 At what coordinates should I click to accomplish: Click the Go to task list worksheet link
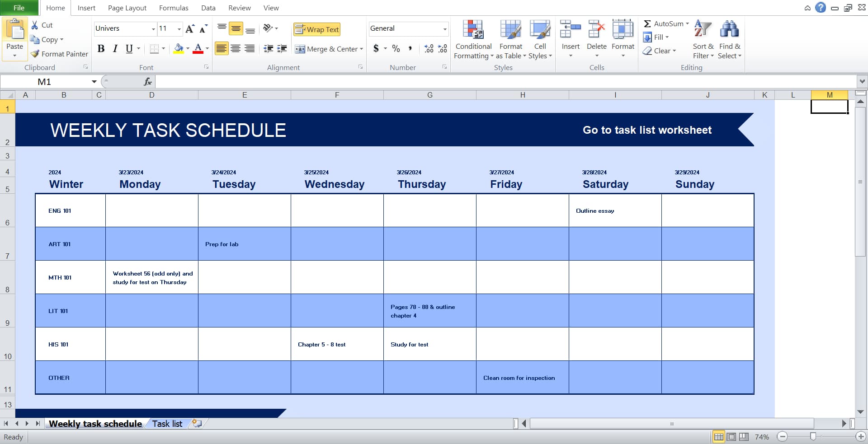coord(647,130)
